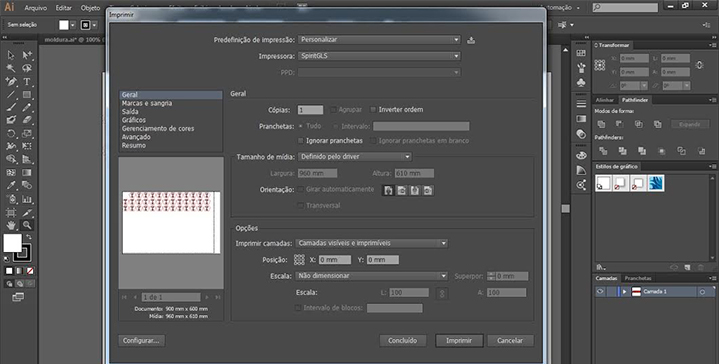Image resolution: width=719 pixels, height=364 pixels.
Task: Click the Unite shape mode icon in Pathfinder
Action: [x=601, y=124]
